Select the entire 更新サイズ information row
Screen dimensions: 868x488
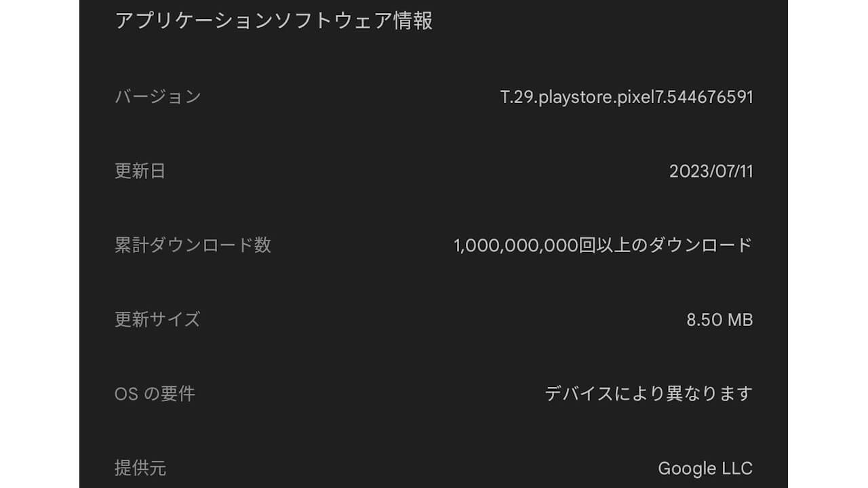tap(434, 319)
